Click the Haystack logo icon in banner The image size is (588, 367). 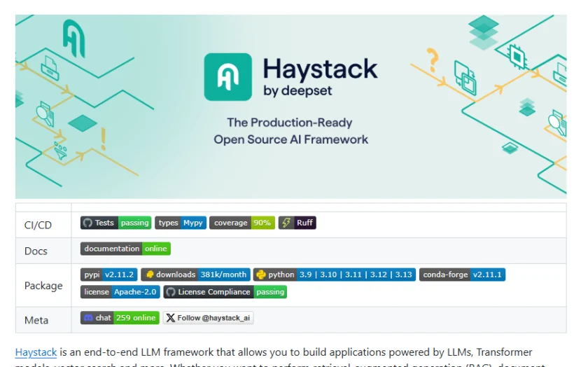tap(227, 77)
